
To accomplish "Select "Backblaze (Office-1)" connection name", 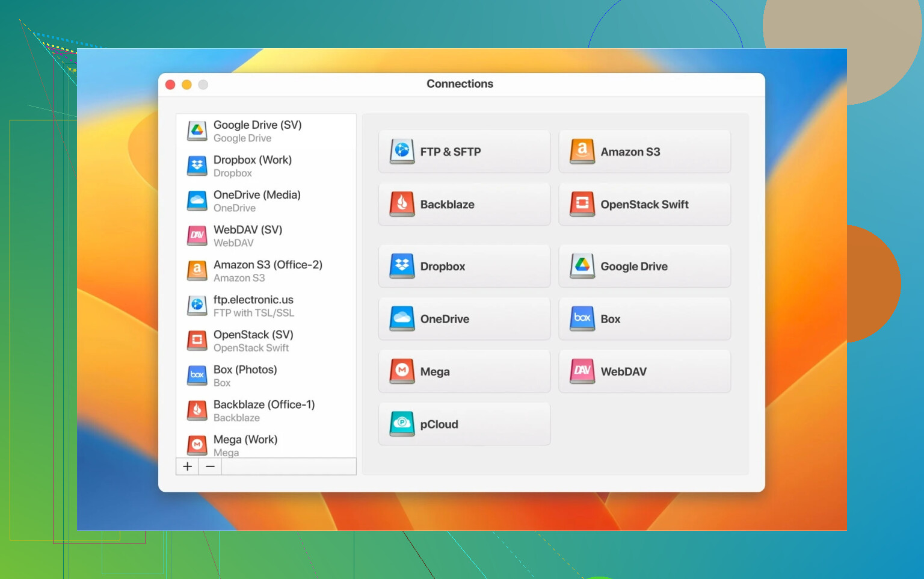I will click(264, 404).
